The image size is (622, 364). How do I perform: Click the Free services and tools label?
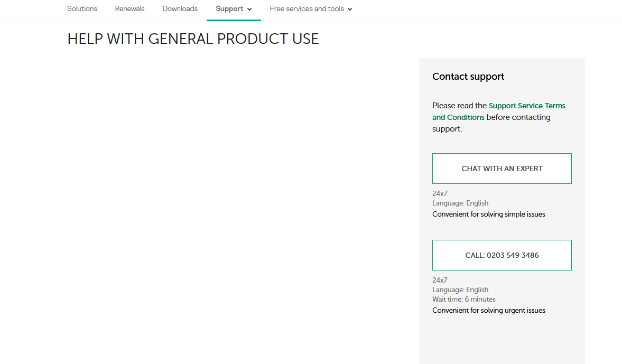307,9
